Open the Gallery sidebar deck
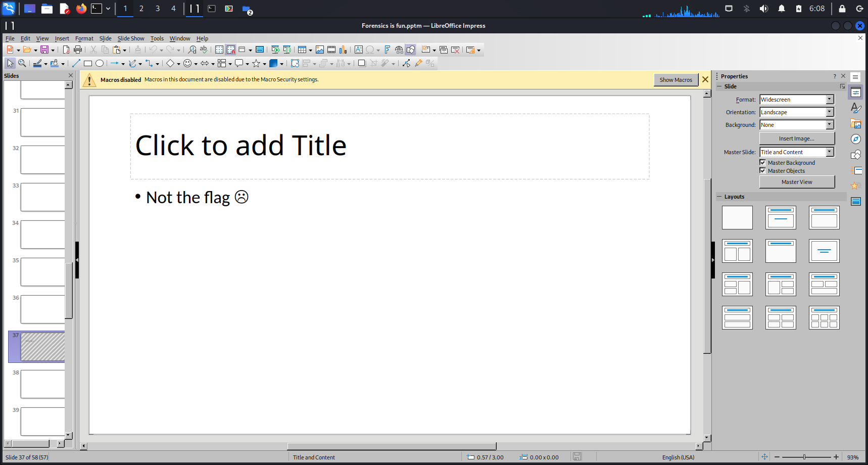The height and width of the screenshot is (465, 868). [855, 123]
